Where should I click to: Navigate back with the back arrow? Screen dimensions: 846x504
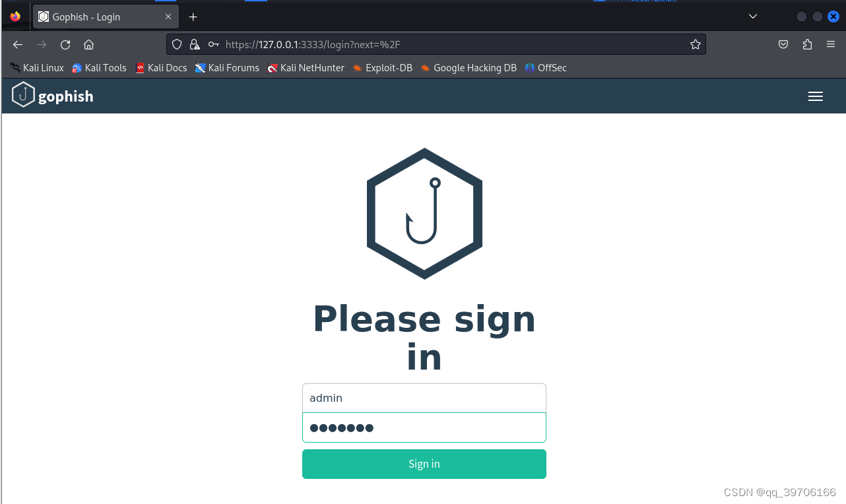pos(18,45)
